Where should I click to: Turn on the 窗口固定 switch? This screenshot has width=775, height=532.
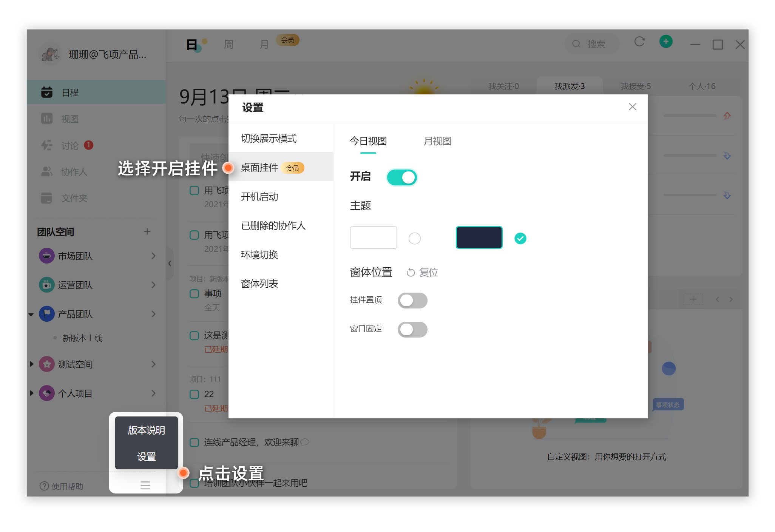point(412,330)
